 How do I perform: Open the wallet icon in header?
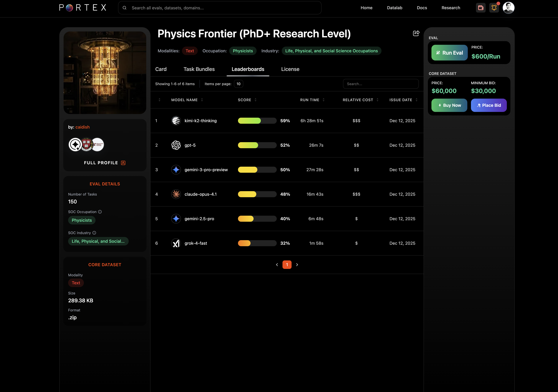click(x=480, y=8)
